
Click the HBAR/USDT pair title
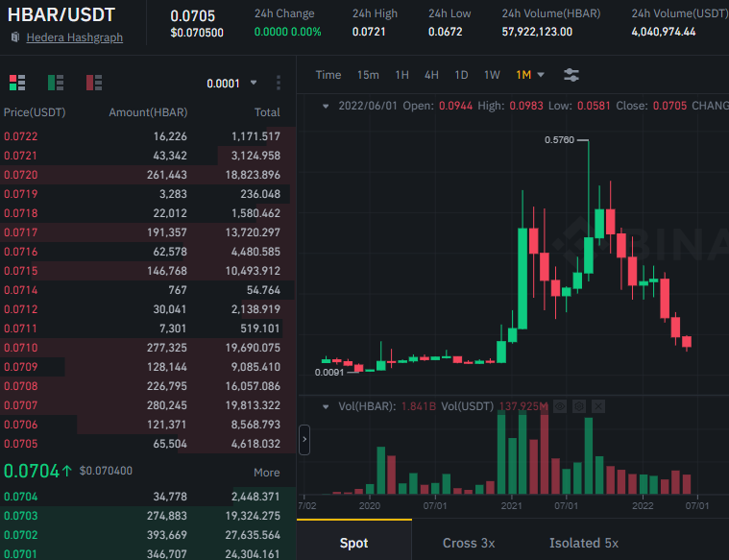tap(61, 14)
